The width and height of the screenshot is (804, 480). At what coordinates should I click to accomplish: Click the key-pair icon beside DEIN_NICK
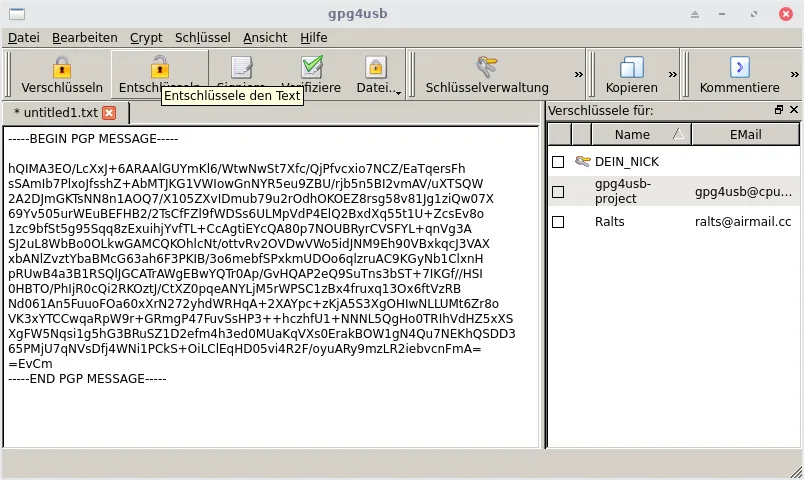point(582,162)
